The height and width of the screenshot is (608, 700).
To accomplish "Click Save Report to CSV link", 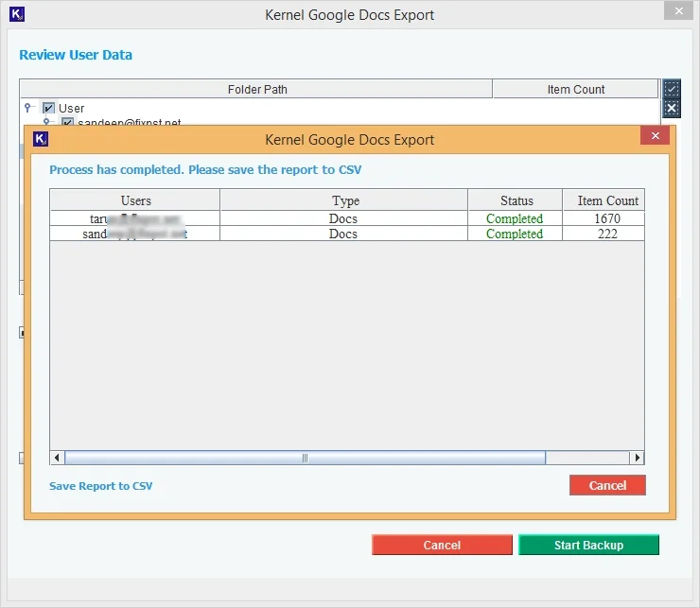I will pos(101,486).
